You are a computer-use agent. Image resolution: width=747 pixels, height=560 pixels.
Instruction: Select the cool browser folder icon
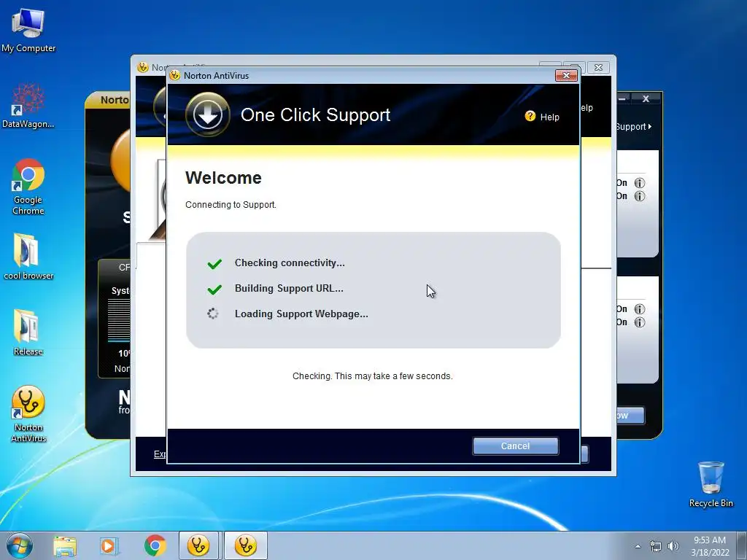point(28,256)
